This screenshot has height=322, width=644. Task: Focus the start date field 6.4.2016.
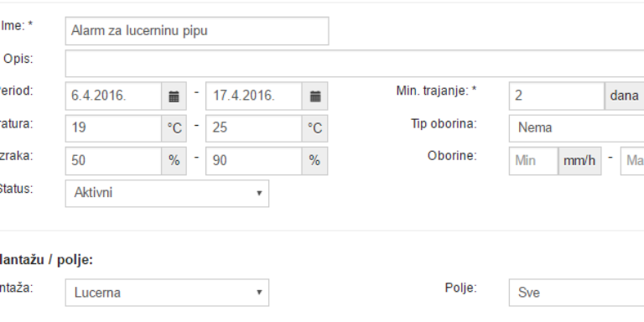click(x=113, y=96)
